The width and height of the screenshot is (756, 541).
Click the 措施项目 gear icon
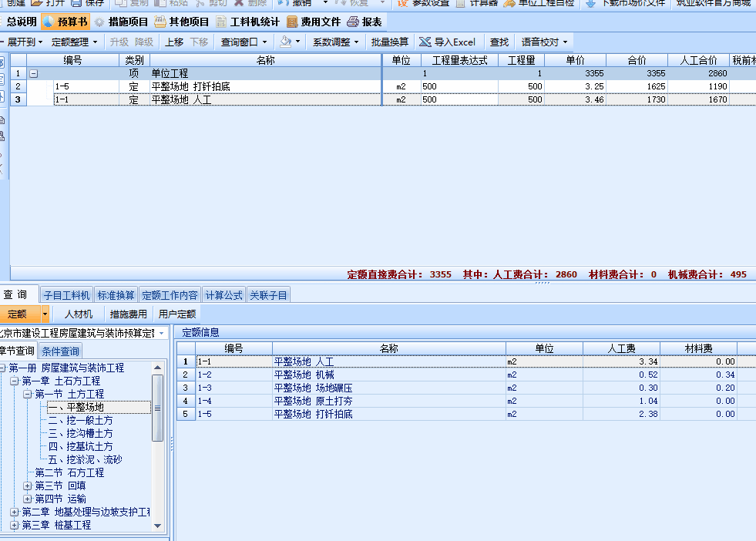(99, 22)
